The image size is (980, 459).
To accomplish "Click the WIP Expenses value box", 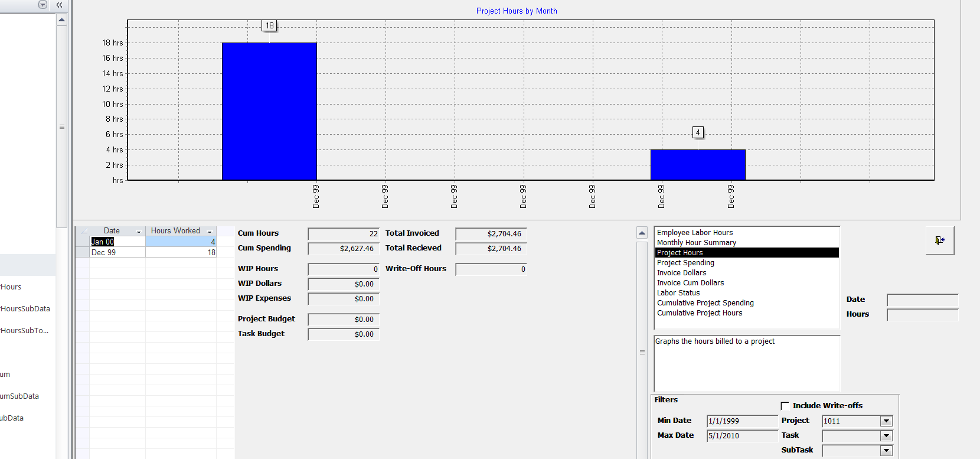I will [x=344, y=299].
